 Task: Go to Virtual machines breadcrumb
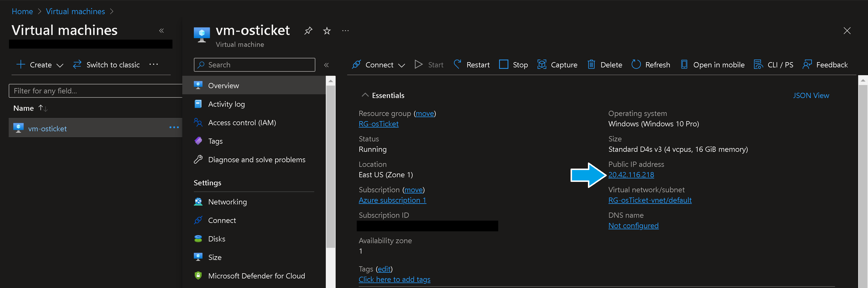point(76,12)
